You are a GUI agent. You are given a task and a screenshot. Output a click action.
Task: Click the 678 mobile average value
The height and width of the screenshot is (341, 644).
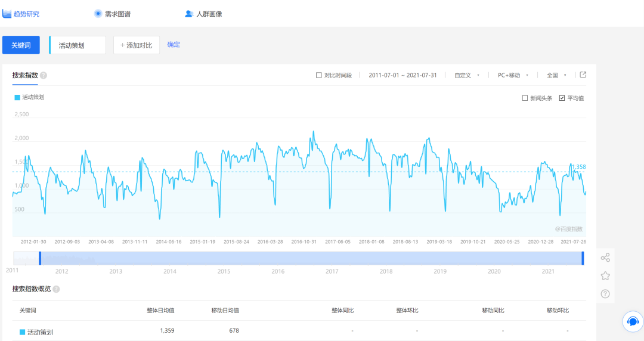point(234,330)
